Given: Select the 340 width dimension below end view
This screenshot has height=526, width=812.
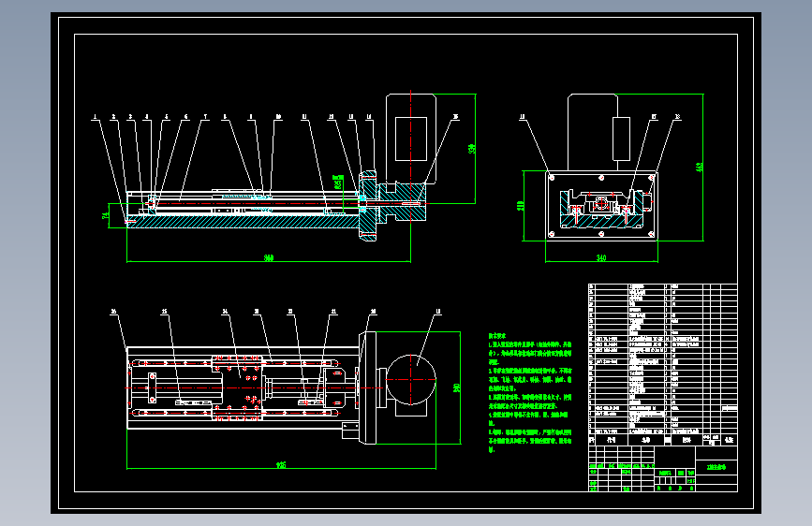Looking at the screenshot, I should pyautogui.click(x=601, y=257).
